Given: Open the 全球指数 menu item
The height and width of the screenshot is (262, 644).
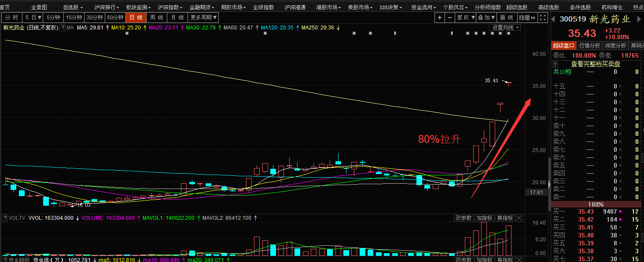Looking at the screenshot, I should pyautogui.click(x=263, y=7).
